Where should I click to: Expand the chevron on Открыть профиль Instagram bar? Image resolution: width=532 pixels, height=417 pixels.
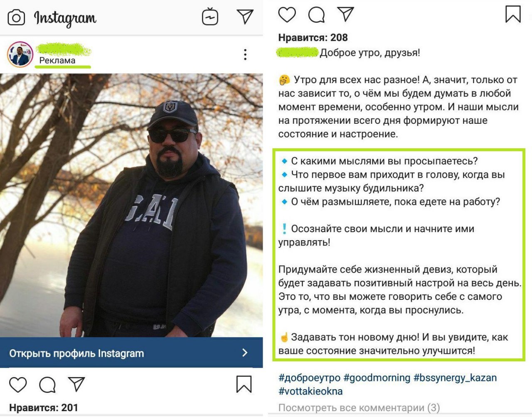[x=245, y=353]
